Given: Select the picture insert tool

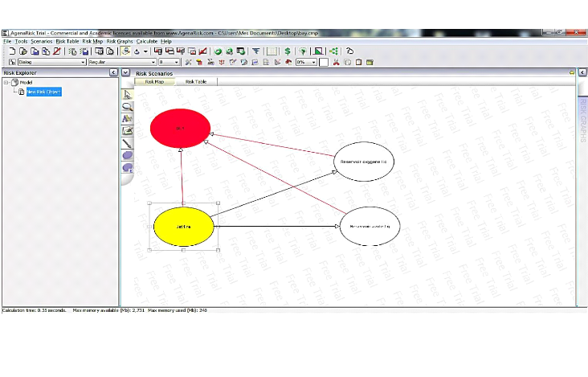Looking at the screenshot, I should [127, 130].
